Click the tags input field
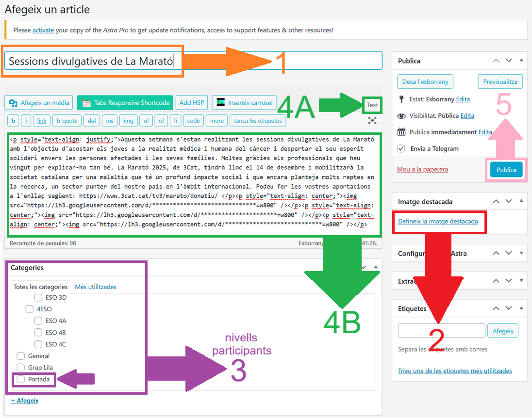The image size is (532, 418). coord(441,331)
